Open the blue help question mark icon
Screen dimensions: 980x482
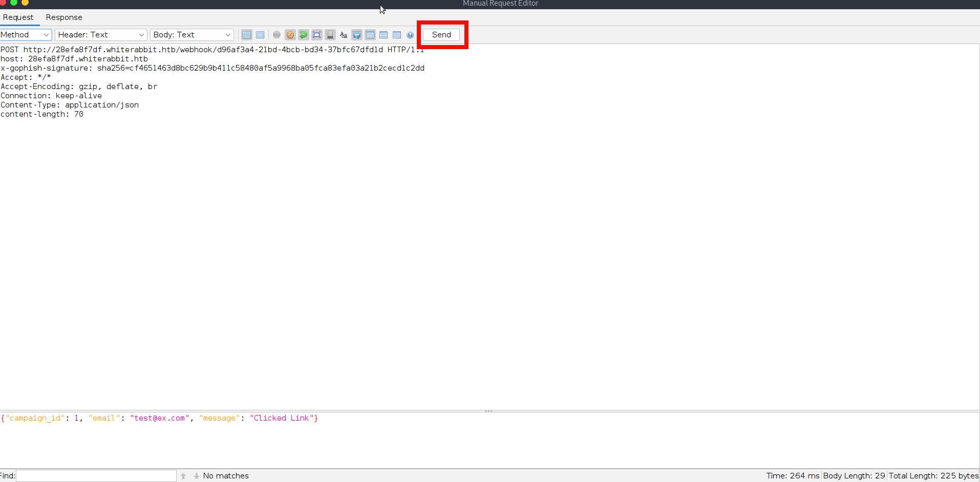coord(410,35)
